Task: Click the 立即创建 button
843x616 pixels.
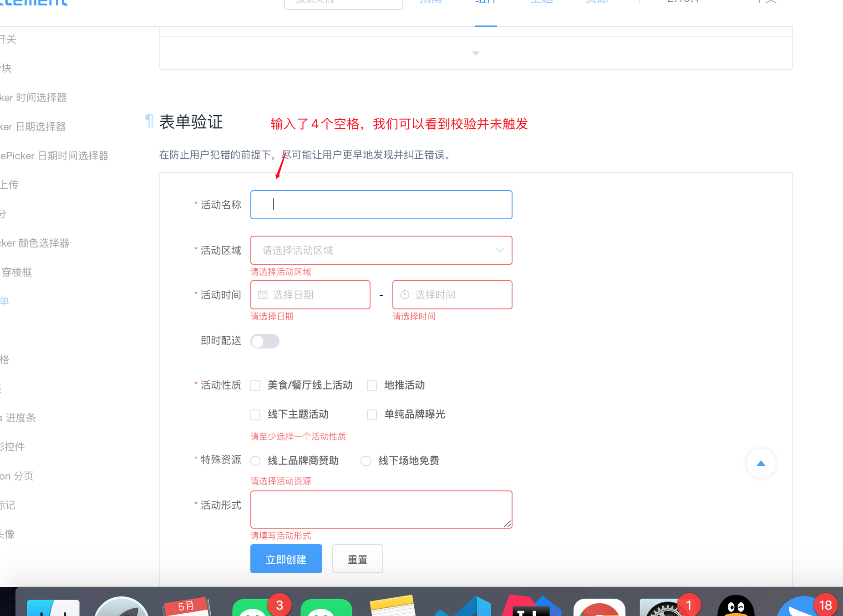Action: tap(286, 559)
